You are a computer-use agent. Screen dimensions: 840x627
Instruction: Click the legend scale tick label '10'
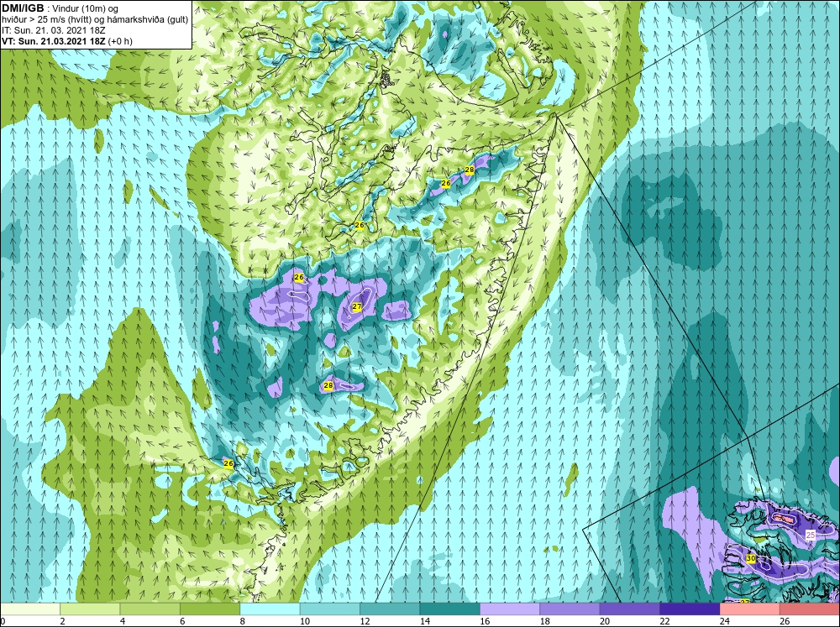304,621
